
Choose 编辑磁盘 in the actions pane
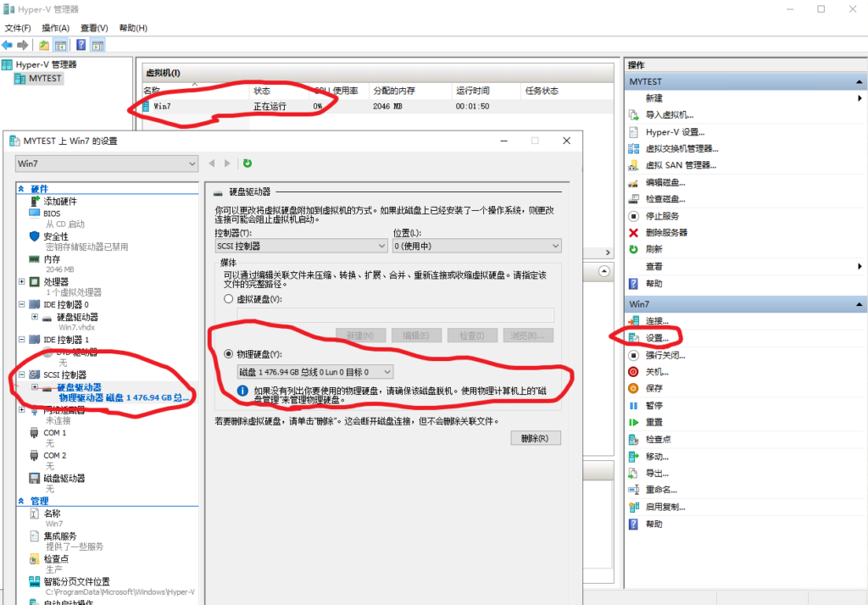[665, 183]
